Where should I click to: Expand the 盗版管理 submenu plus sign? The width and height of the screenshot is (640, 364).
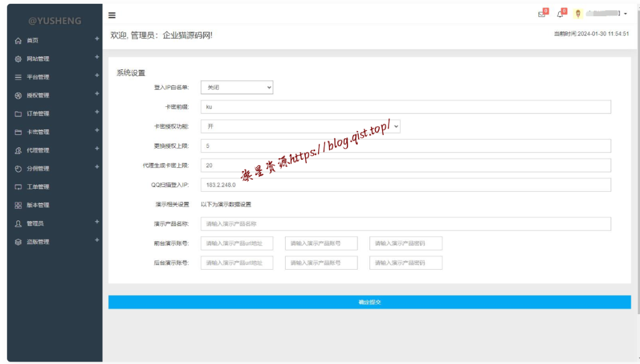pyautogui.click(x=97, y=240)
